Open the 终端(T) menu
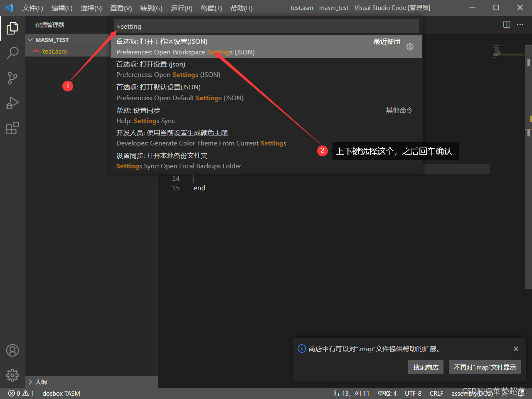This screenshot has width=532, height=399. [211, 8]
